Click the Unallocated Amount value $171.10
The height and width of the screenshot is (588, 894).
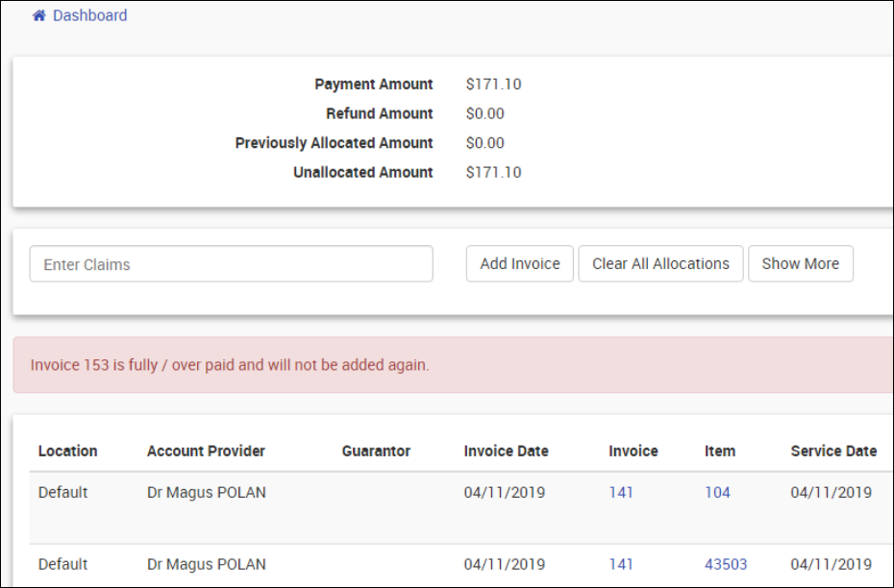pyautogui.click(x=493, y=172)
